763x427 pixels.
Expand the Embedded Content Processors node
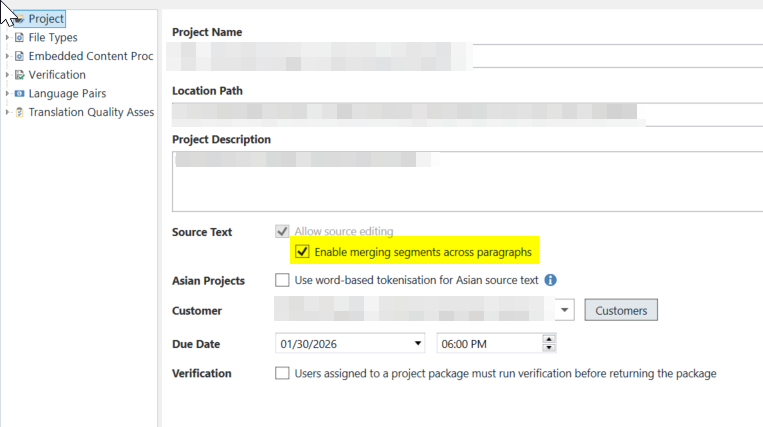coord(7,56)
